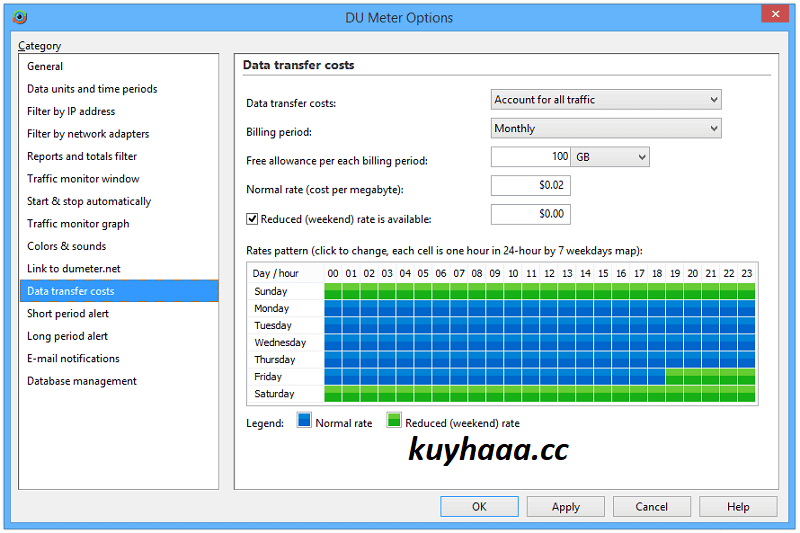Image resolution: width=800 pixels, height=533 pixels.
Task: Toggle Monday hour 00 rate cell
Action: tap(333, 308)
